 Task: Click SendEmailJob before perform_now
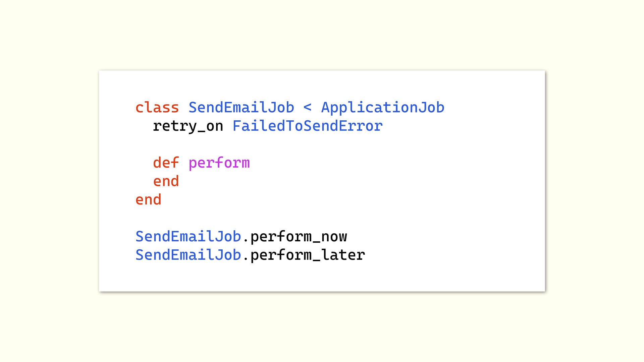tap(188, 237)
